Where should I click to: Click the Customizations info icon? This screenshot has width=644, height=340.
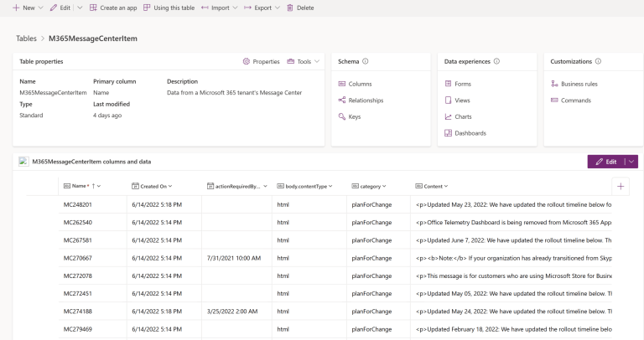(x=598, y=61)
